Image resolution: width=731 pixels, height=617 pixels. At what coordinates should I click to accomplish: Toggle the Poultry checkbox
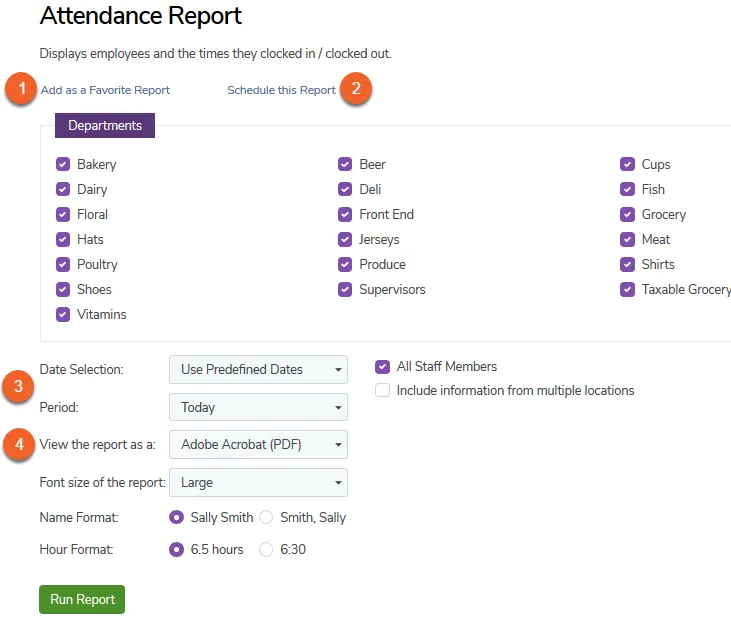[63, 264]
